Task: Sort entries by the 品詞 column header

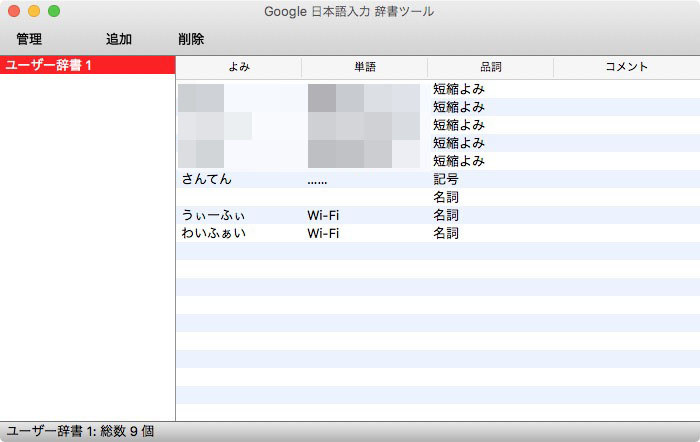Action: tap(490, 67)
